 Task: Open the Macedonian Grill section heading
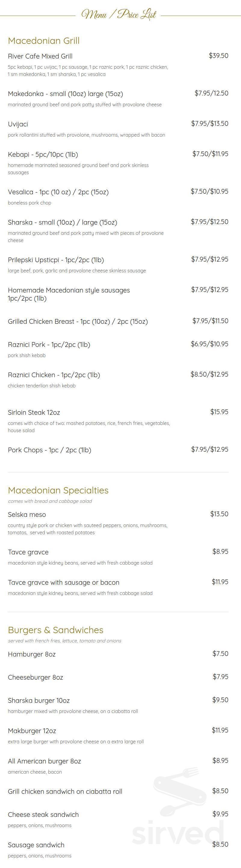point(44,41)
